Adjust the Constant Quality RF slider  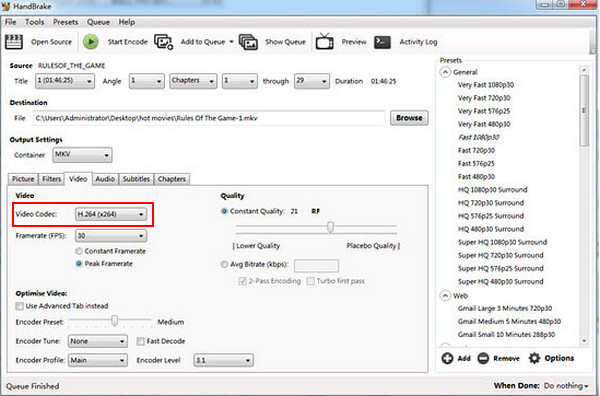tap(331, 227)
